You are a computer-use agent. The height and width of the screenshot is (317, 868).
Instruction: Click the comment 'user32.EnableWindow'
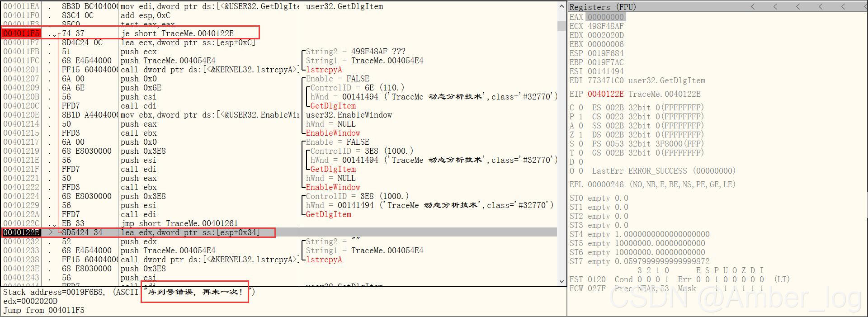[349, 115]
